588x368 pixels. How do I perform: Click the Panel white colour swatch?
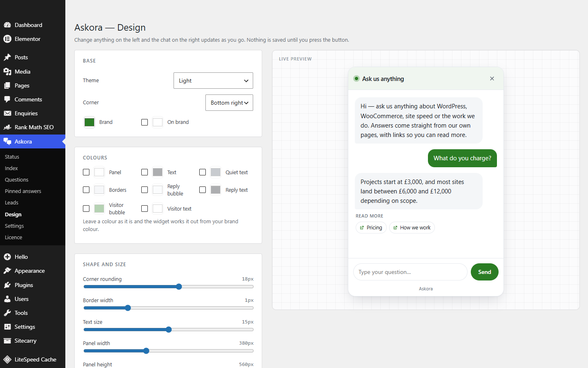[x=99, y=172]
